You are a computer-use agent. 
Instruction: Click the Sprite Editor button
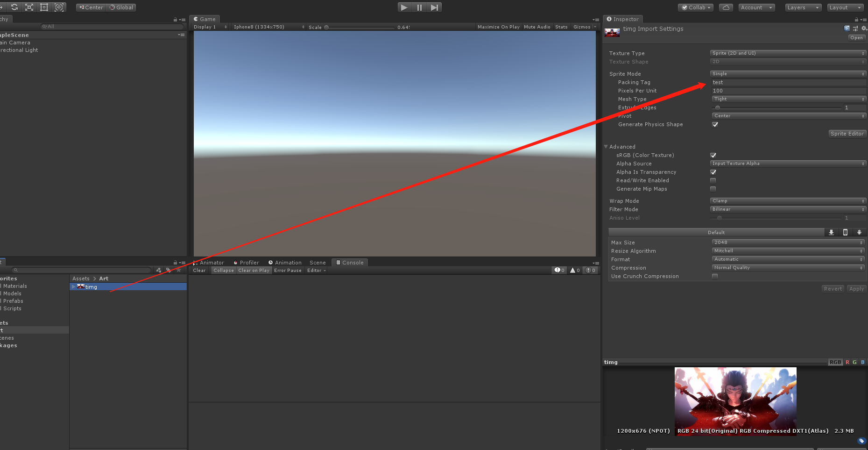[x=847, y=134]
